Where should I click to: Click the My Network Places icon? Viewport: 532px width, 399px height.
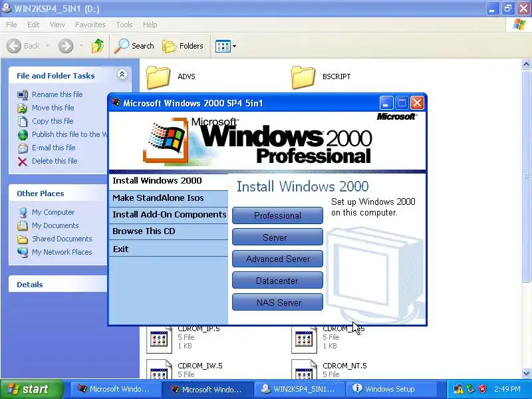(x=23, y=253)
